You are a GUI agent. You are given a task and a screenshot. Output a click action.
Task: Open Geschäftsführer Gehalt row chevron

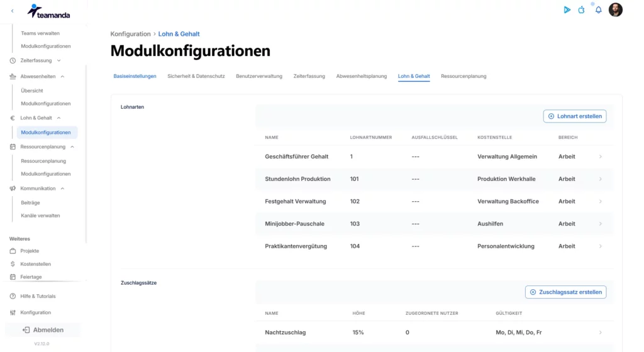(x=601, y=157)
